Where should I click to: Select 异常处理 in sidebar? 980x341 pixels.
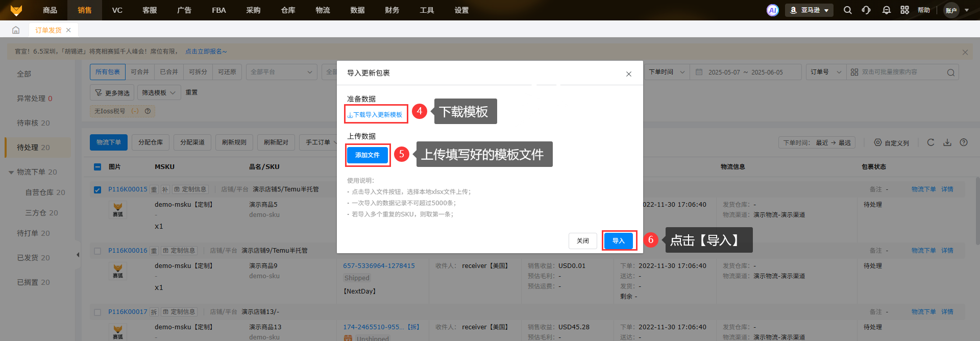pyautogui.click(x=35, y=99)
